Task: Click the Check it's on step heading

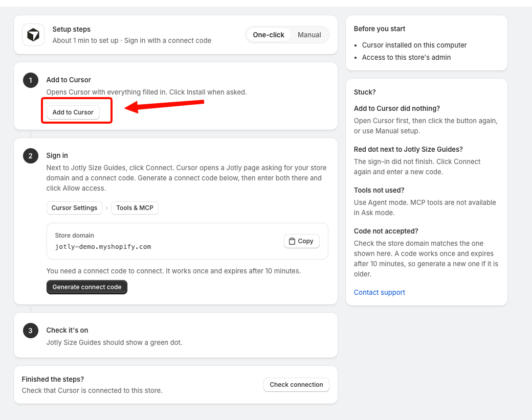Action: tap(67, 330)
